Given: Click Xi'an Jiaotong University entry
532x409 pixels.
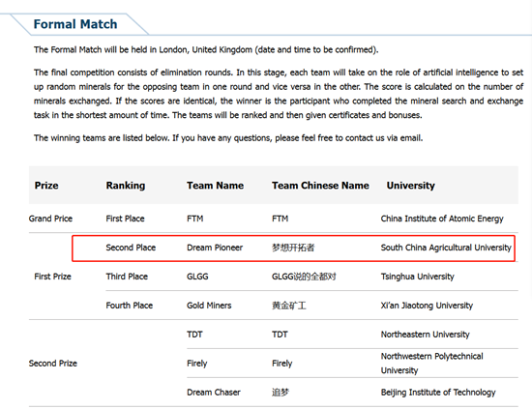Looking at the screenshot, I should coord(427,306).
